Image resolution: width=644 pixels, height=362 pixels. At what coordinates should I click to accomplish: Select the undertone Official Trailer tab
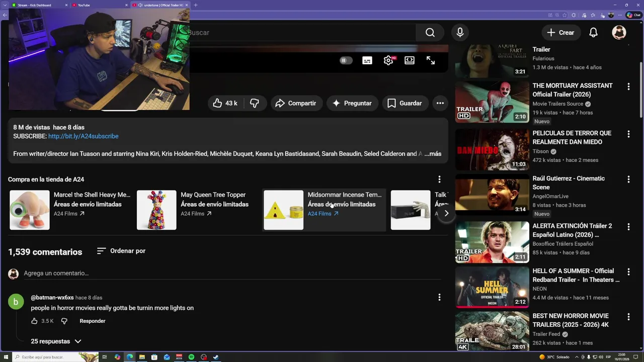coord(160,5)
